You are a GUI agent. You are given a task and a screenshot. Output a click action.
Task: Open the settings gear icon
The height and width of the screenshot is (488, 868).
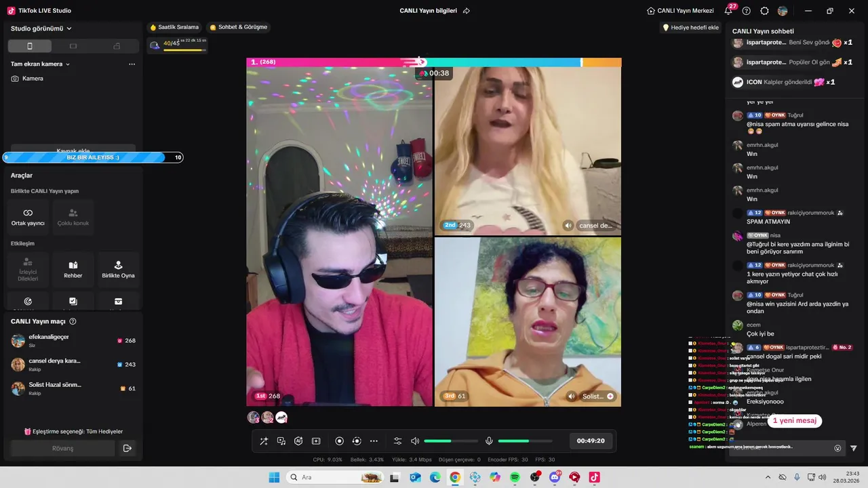tap(764, 11)
